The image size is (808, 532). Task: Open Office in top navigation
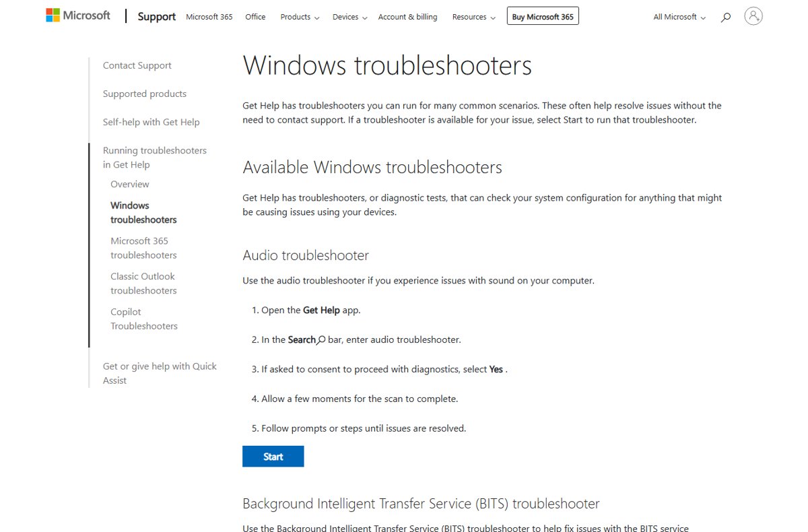click(255, 17)
